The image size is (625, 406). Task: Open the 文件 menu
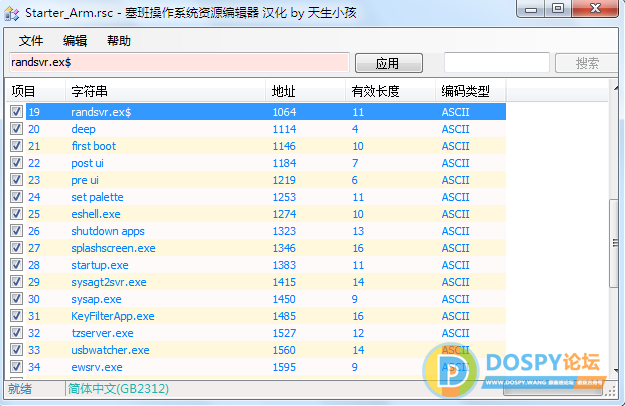[31, 41]
